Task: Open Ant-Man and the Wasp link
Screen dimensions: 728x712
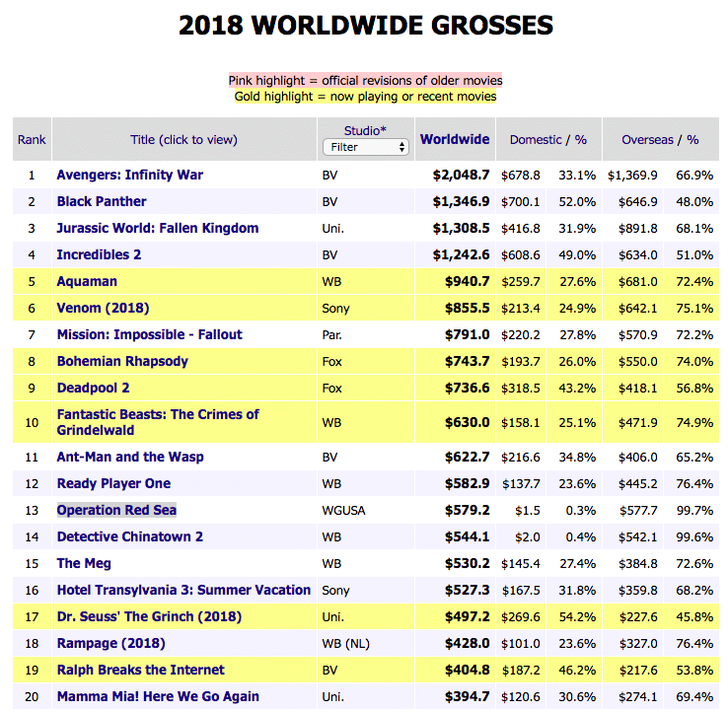Action: tap(130, 457)
